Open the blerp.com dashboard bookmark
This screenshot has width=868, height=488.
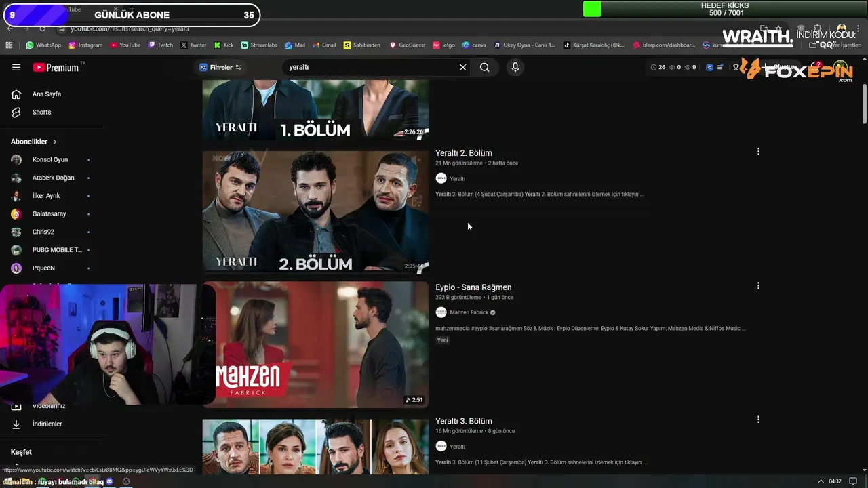(665, 45)
